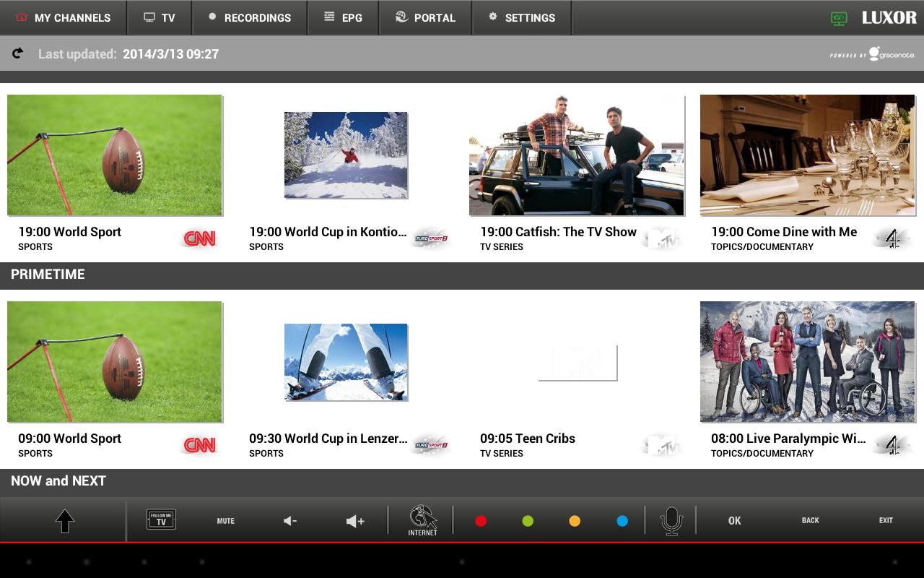Open the Live Paralympic Winter thumbnail

pos(807,362)
